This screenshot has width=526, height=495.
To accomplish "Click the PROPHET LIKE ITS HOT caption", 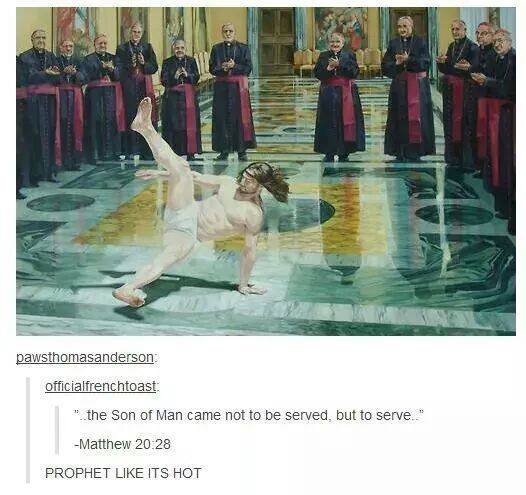I will point(123,473).
